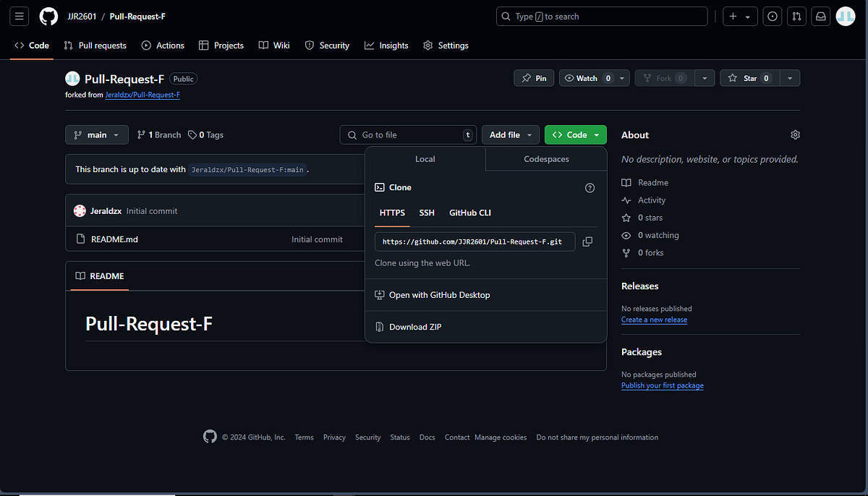Pin this repository
The image size is (868, 496).
click(534, 77)
